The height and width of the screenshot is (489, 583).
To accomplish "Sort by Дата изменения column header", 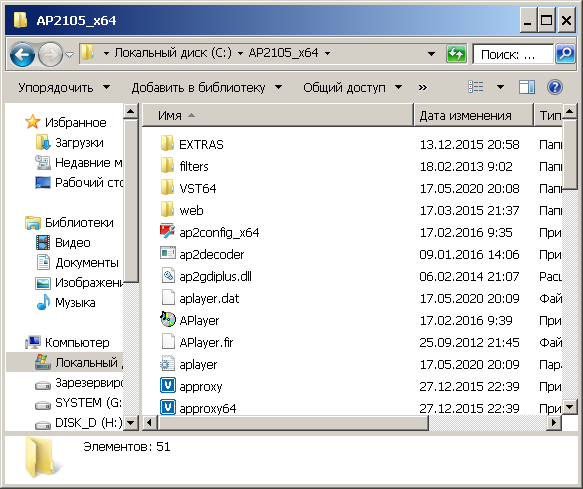I will click(x=474, y=115).
